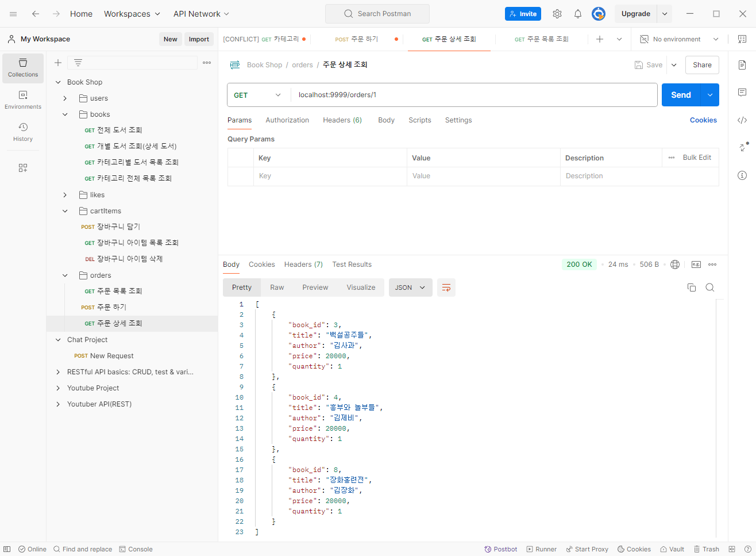The height and width of the screenshot is (556, 756).
Task: Switch to the request Body tab
Action: [x=386, y=120]
